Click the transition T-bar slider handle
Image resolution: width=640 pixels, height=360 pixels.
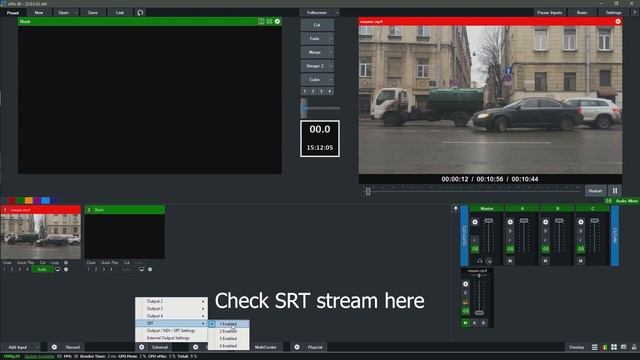304,108
